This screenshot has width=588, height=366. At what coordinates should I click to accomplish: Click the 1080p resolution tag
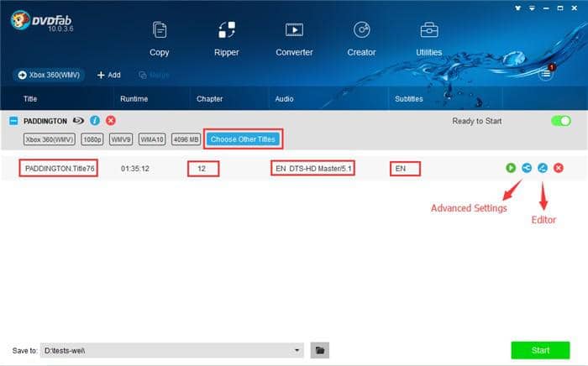pyautogui.click(x=92, y=139)
